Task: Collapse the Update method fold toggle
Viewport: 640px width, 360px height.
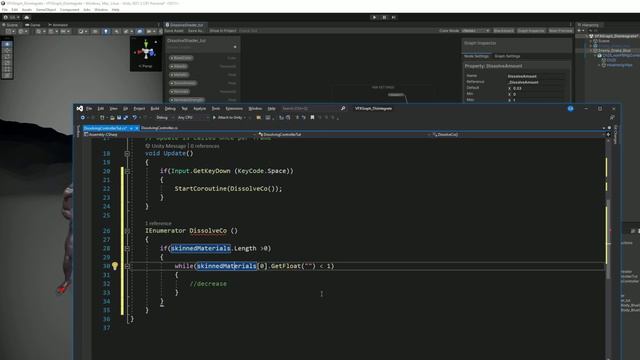Action: click(x=127, y=154)
